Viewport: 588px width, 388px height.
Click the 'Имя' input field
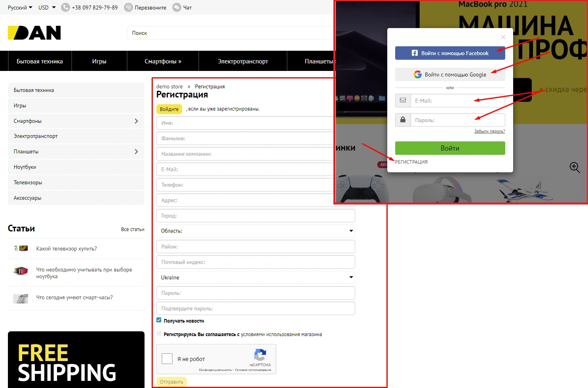[245, 123]
